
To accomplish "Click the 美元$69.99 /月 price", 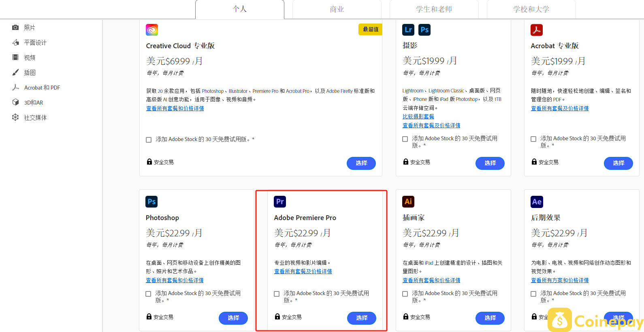I will pyautogui.click(x=175, y=61).
